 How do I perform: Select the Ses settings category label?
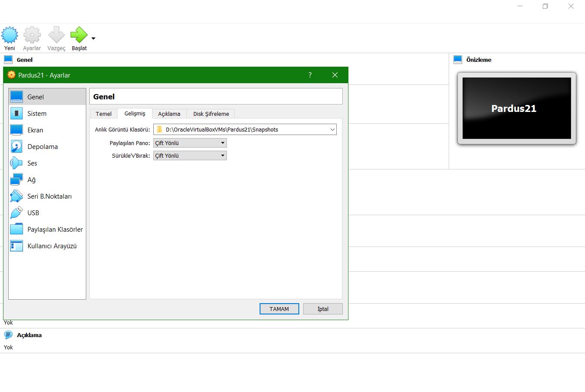[32, 163]
